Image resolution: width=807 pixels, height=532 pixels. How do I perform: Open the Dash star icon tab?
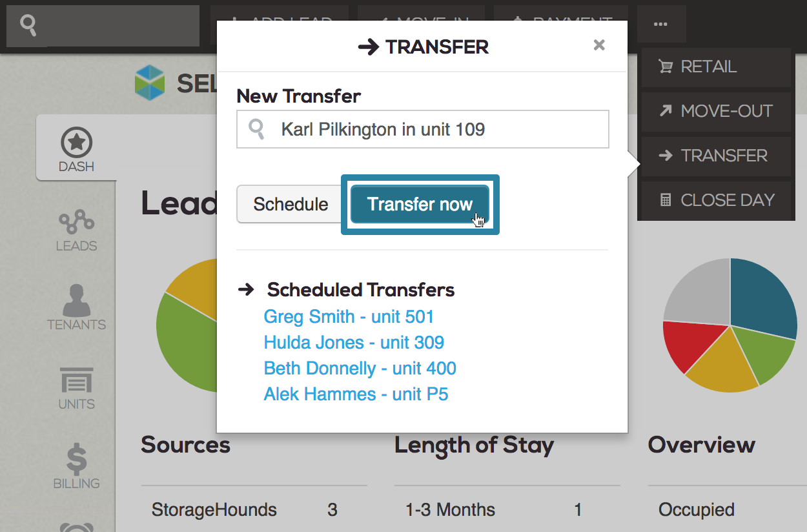[x=76, y=148]
